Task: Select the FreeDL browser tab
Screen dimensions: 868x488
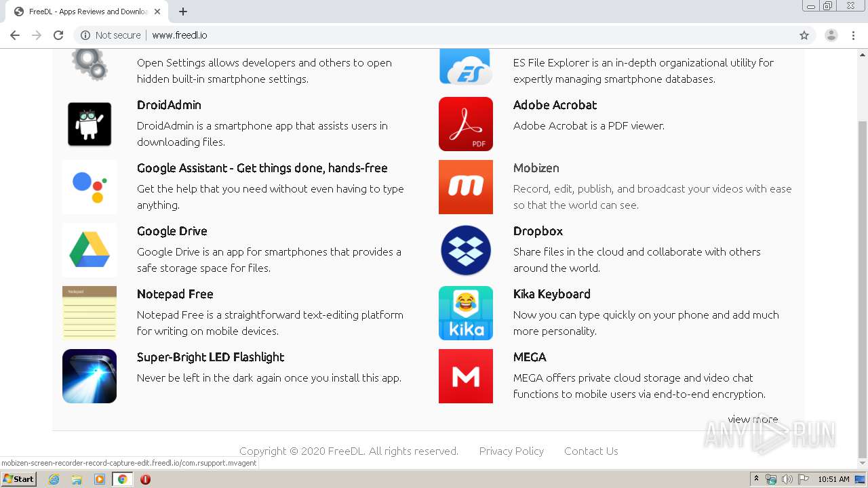Action: tap(88, 12)
